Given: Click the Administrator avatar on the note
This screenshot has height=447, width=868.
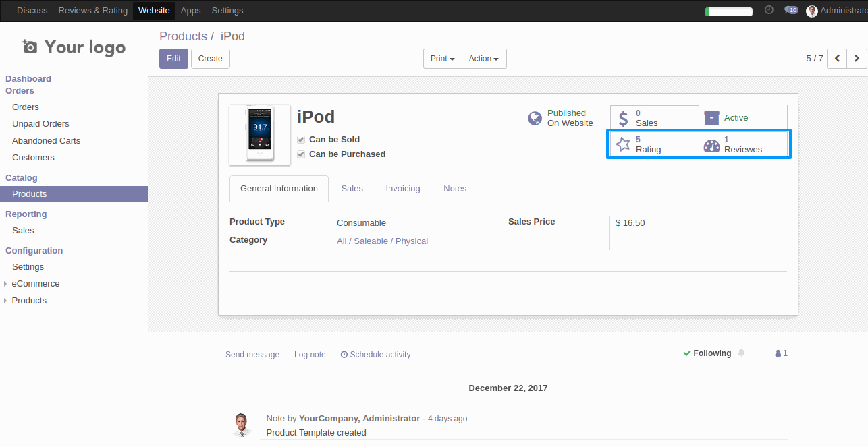Looking at the screenshot, I should (x=242, y=425).
